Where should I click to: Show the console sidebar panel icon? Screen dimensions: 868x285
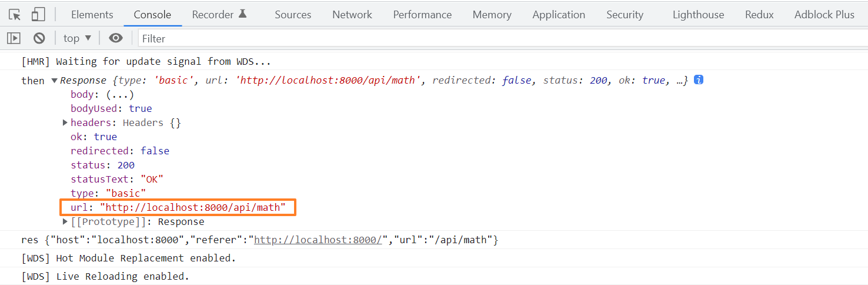[14, 38]
